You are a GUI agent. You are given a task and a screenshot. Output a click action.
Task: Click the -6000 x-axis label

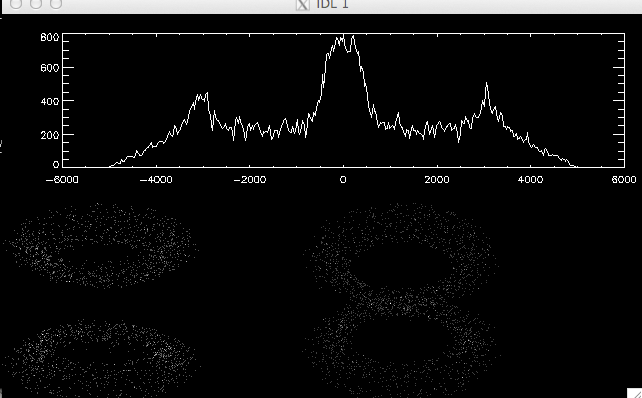tap(62, 180)
